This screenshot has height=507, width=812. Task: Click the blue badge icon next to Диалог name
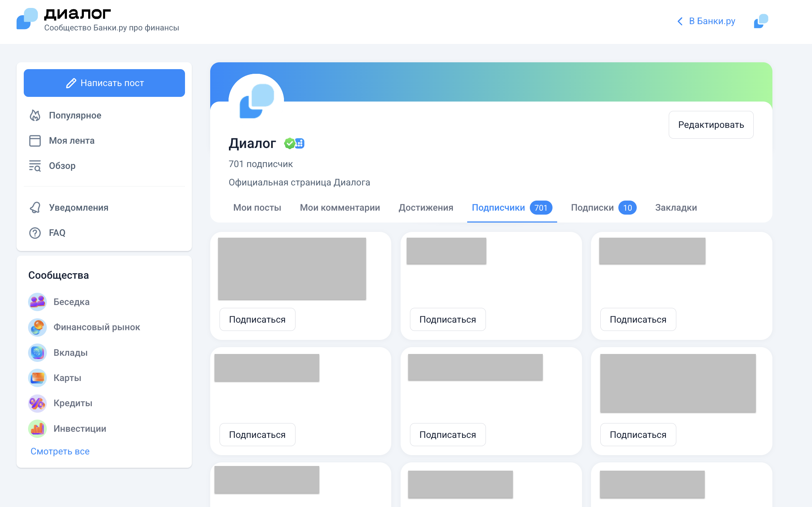click(300, 143)
